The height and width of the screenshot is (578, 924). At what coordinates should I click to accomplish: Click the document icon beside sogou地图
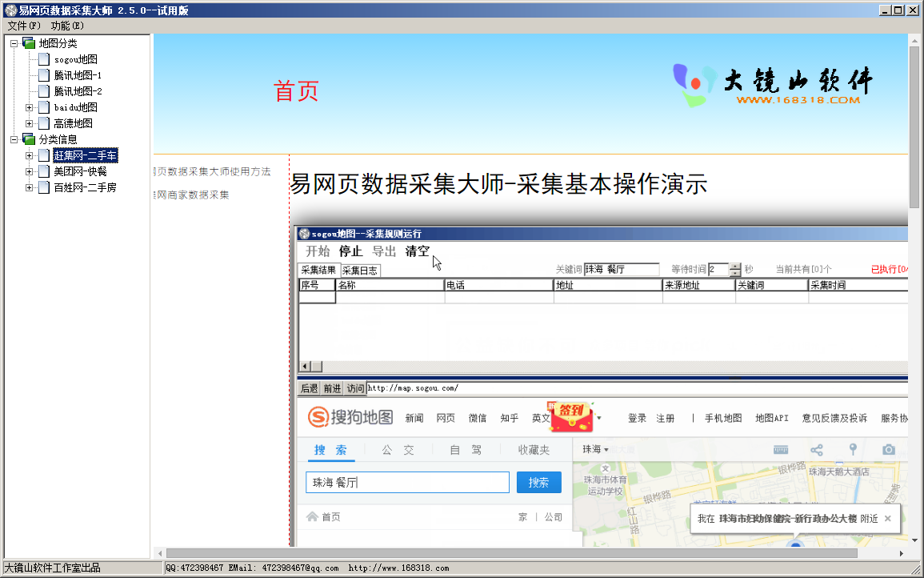point(44,59)
